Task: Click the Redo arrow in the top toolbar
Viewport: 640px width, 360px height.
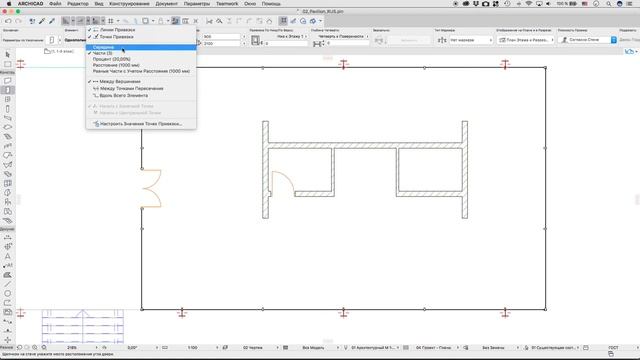Action: 18,21
